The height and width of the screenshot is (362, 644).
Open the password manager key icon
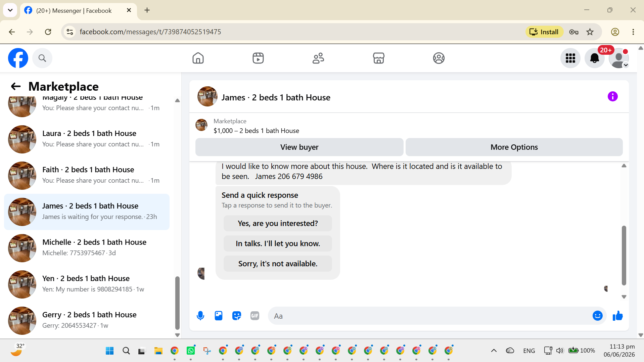[574, 32]
